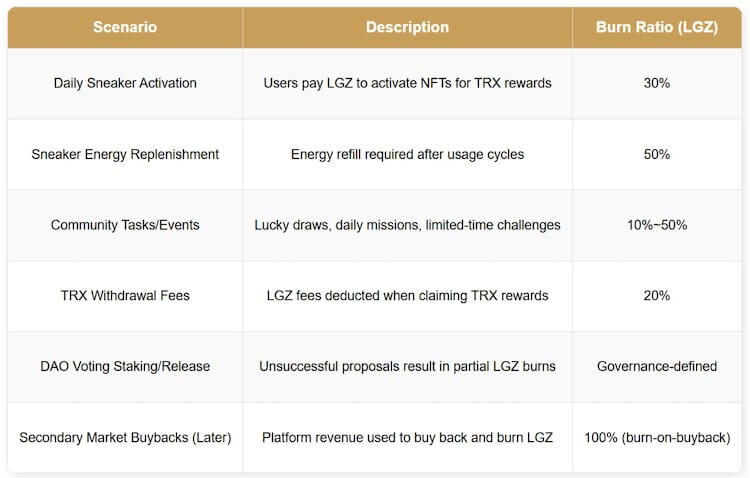Select the Community Tasks/Events cell

click(x=125, y=225)
